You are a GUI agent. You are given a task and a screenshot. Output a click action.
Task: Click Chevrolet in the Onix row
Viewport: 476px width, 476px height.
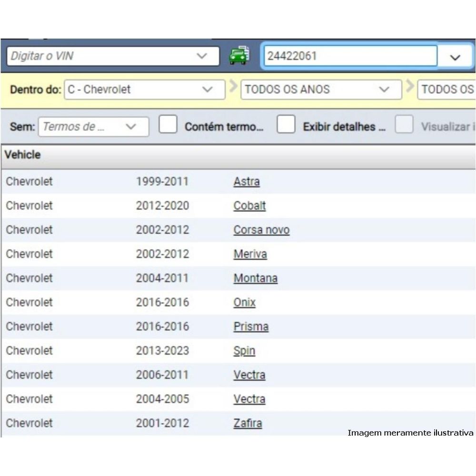tap(29, 302)
